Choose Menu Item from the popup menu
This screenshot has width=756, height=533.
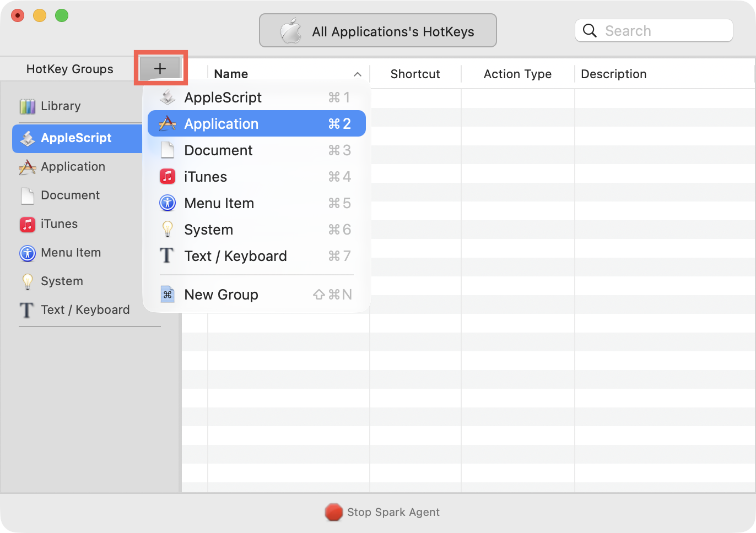pos(257,203)
